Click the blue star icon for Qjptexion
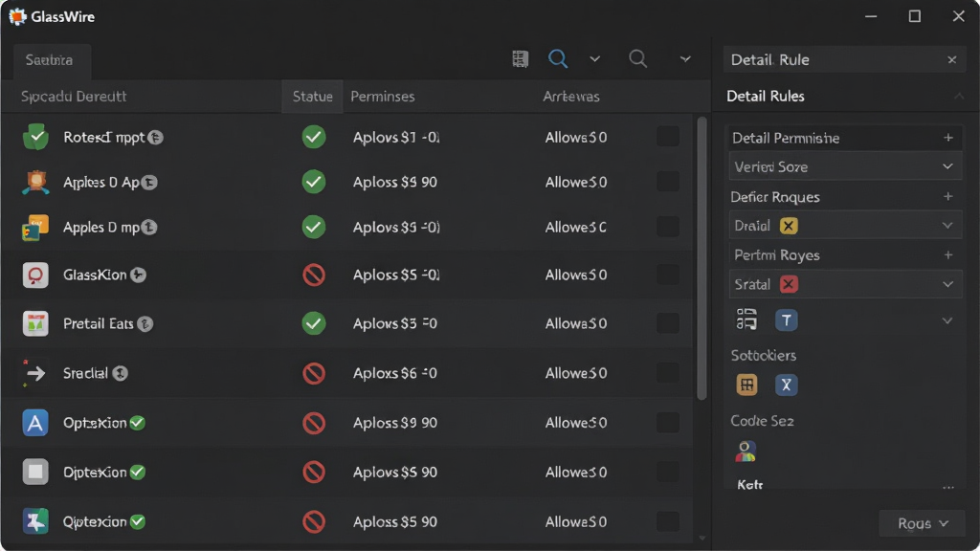Screen dimensions: 980x551 35,521
